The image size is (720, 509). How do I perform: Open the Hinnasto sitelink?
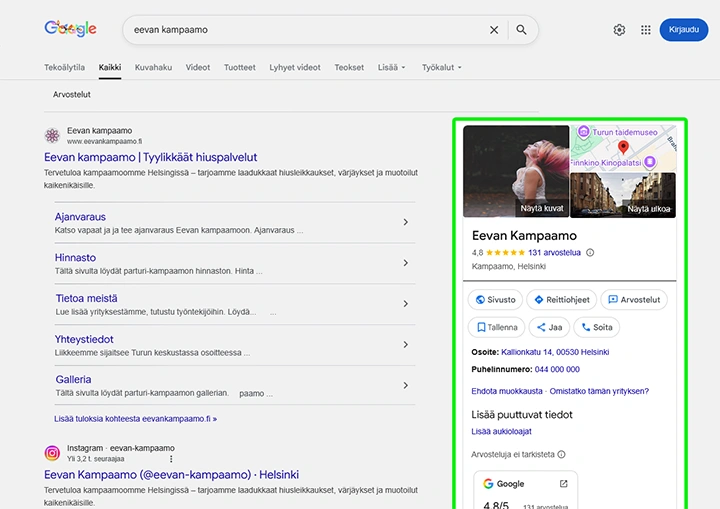tap(75, 258)
